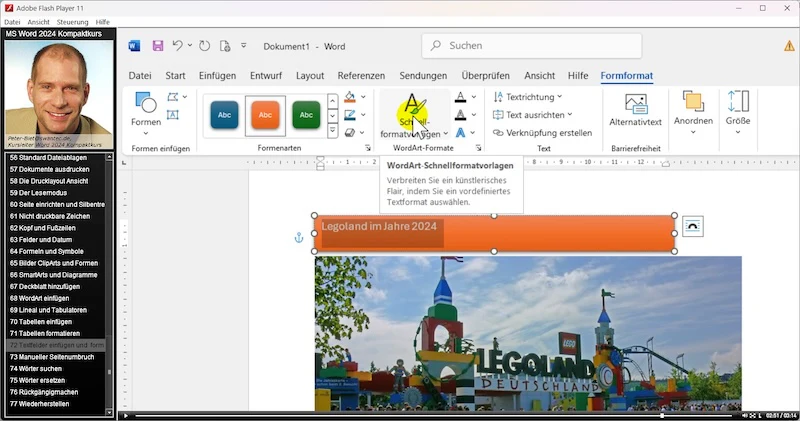Click the layout options icon beside shape

[692, 226]
